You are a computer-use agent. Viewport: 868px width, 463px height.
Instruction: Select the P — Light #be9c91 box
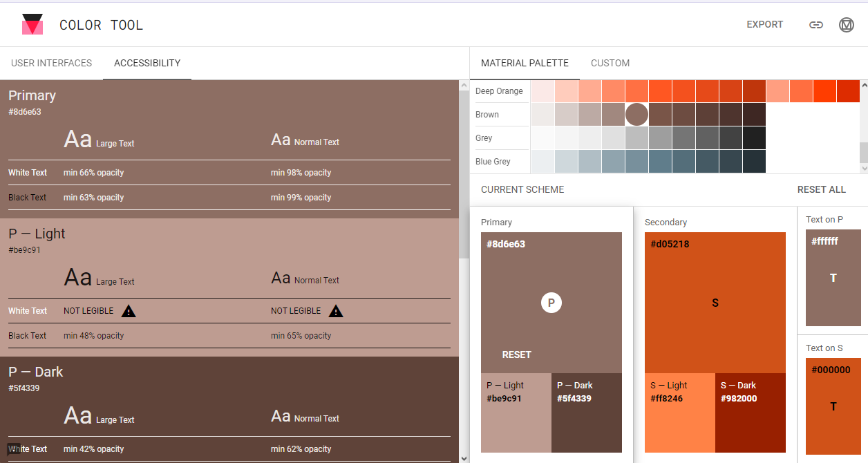pyautogui.click(x=516, y=413)
